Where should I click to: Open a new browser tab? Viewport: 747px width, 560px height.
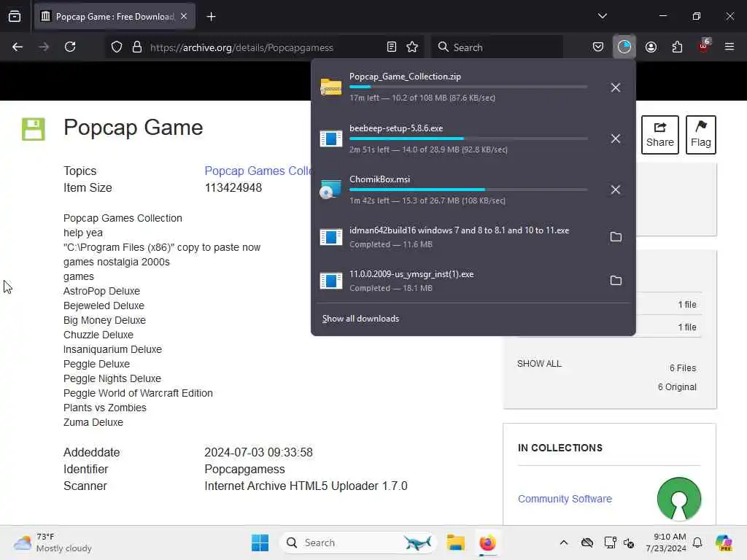[211, 17]
